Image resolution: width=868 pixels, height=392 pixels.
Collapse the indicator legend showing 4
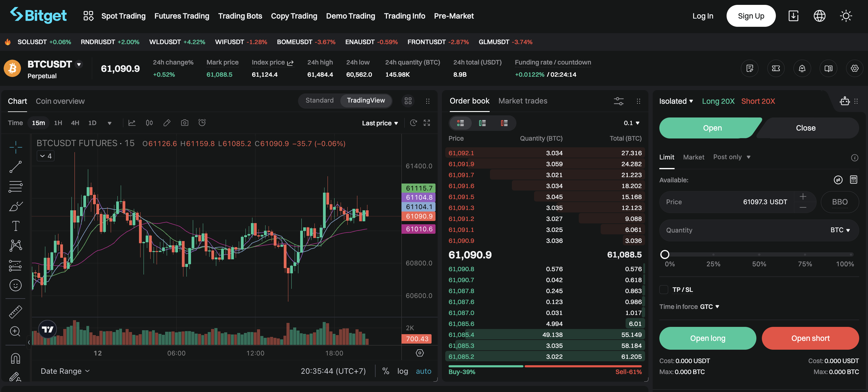[46, 156]
